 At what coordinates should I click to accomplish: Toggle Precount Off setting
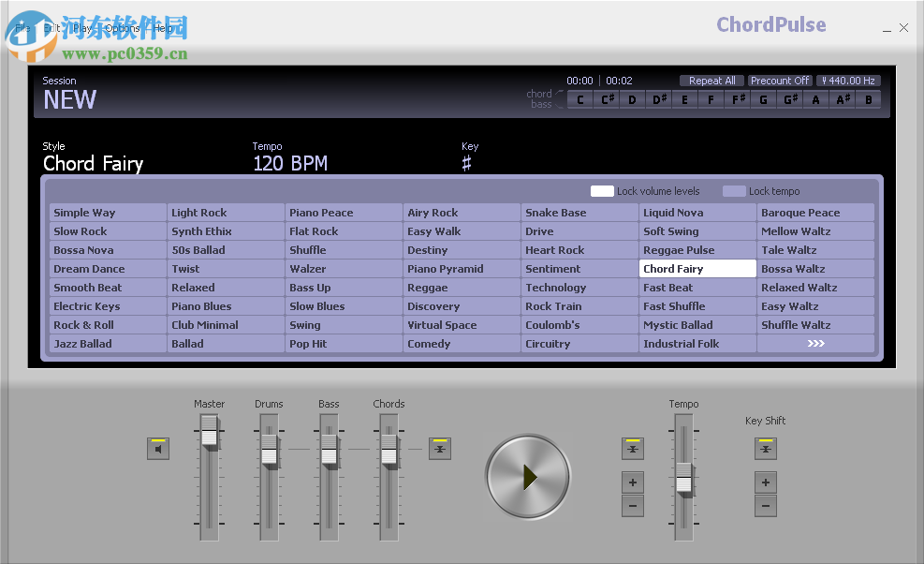point(780,81)
